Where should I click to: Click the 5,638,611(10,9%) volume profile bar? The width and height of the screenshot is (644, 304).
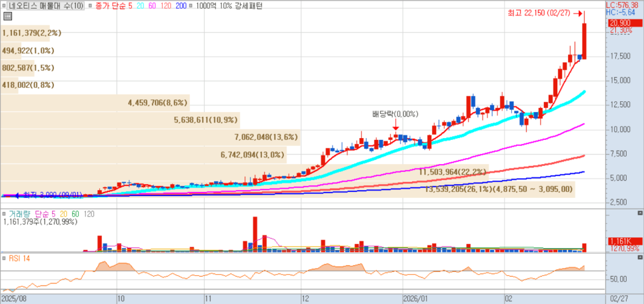[x=120, y=119]
